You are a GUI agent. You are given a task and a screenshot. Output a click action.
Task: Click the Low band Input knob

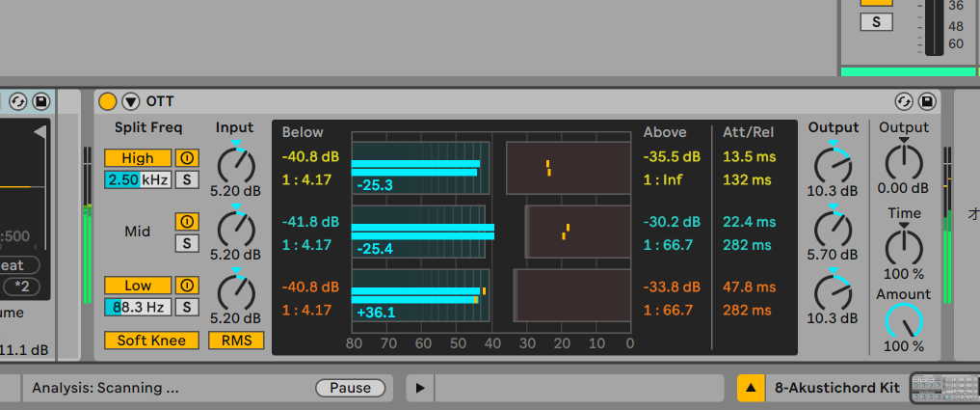pos(236,293)
